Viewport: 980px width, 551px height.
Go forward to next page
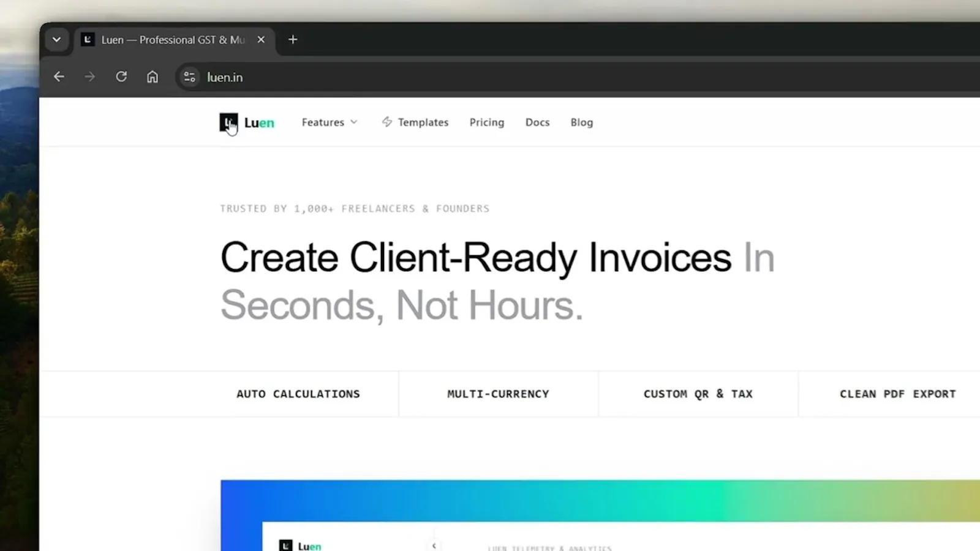90,77
